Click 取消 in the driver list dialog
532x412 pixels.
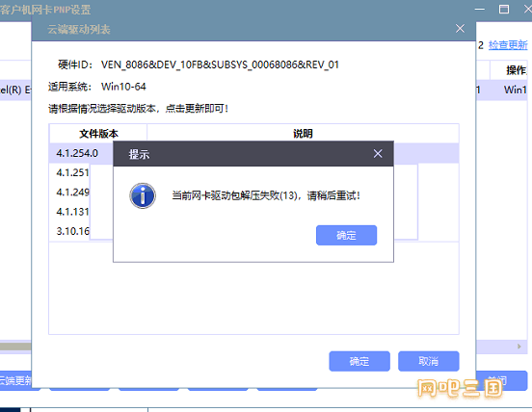tap(429, 361)
